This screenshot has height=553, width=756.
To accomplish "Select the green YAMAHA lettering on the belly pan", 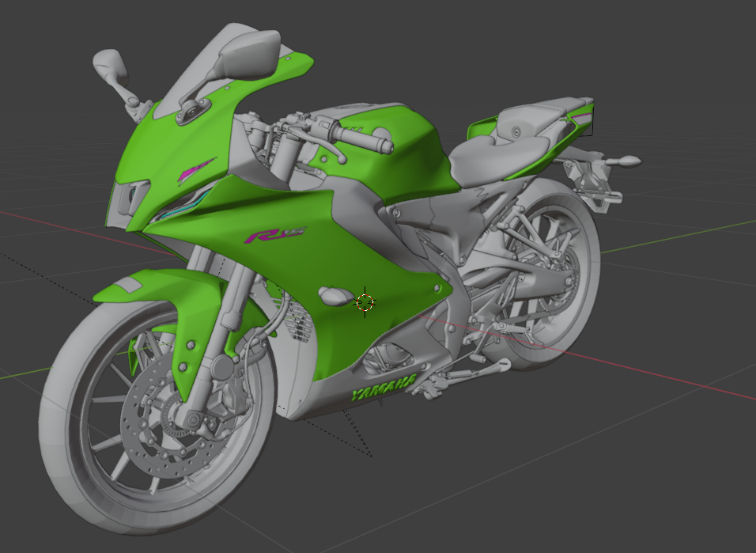I will 384,388.
